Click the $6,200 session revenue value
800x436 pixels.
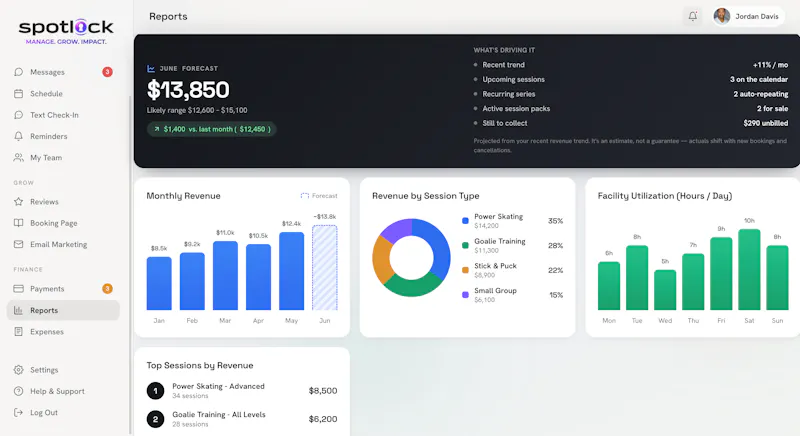pos(323,419)
